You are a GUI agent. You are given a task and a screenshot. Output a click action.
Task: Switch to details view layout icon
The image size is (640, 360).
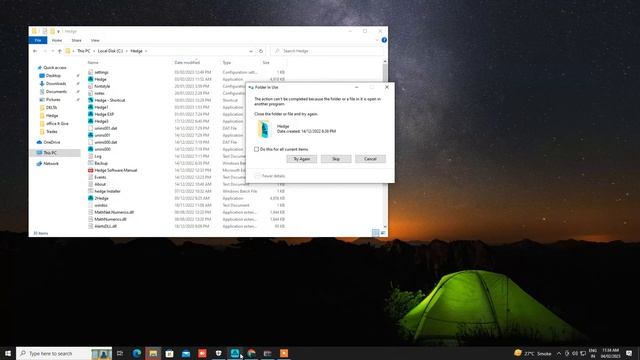tap(375, 233)
